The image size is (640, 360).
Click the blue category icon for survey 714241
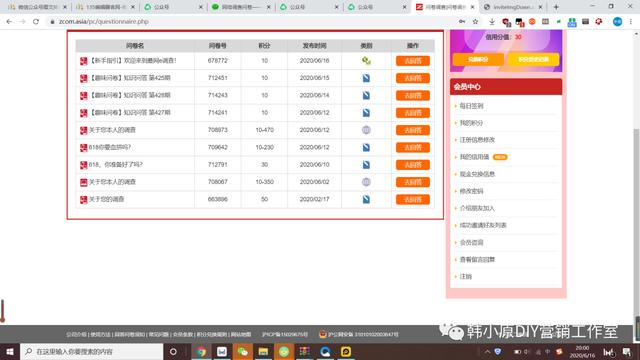tap(366, 113)
